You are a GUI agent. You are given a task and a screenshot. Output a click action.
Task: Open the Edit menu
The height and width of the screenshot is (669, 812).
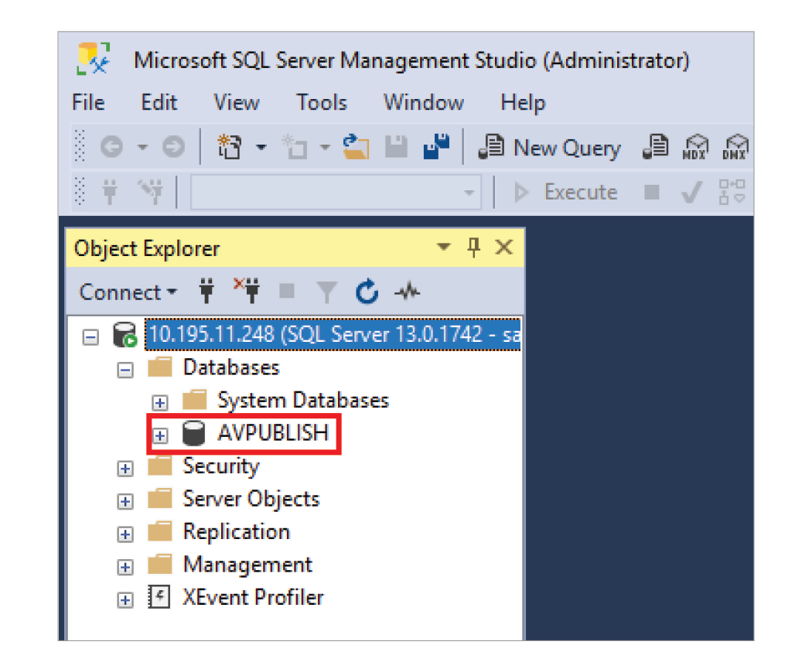click(159, 103)
